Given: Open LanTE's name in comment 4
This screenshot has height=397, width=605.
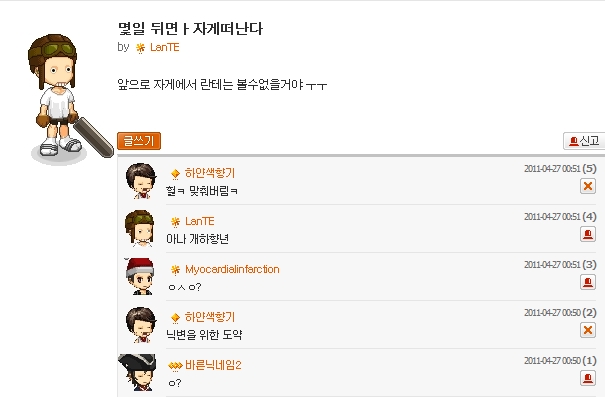Looking at the screenshot, I should click(199, 221).
